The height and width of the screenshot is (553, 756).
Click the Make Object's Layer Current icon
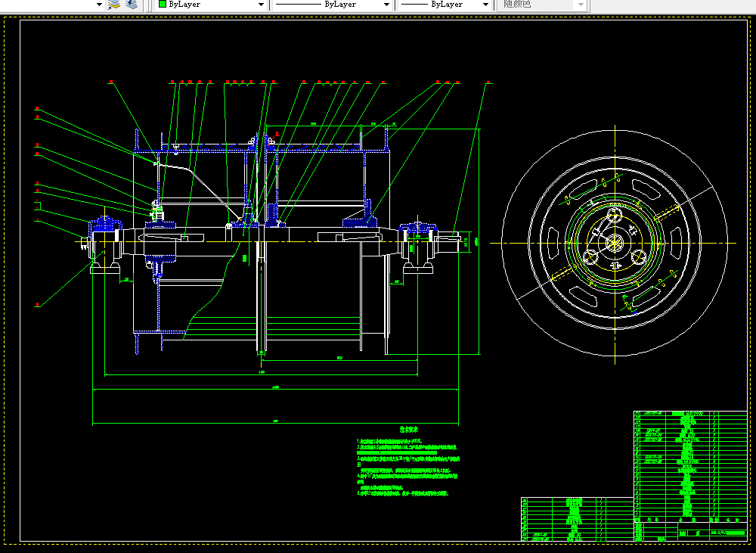[x=114, y=5]
